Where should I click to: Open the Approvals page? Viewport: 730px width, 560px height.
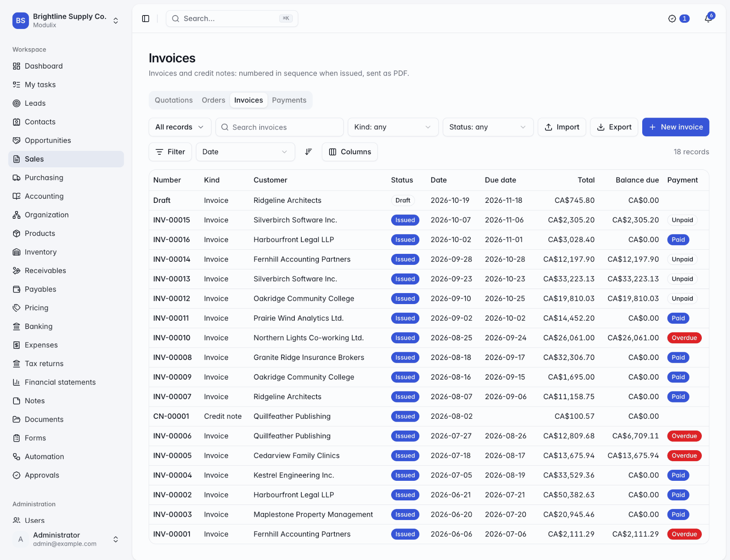point(66,475)
